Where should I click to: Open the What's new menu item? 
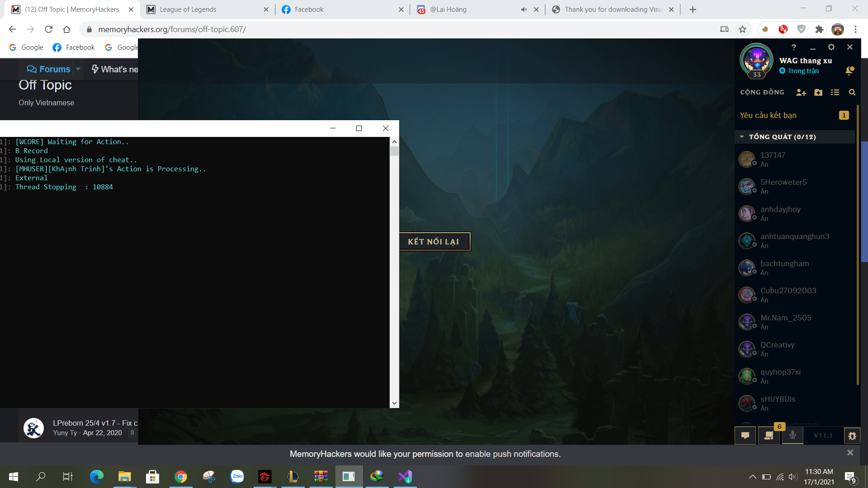pyautogui.click(x=115, y=69)
